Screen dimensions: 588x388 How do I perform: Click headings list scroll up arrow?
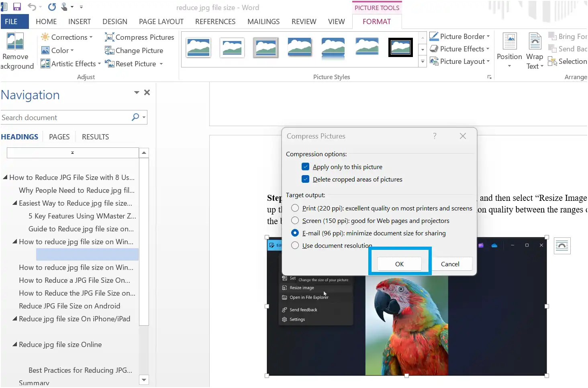click(144, 153)
